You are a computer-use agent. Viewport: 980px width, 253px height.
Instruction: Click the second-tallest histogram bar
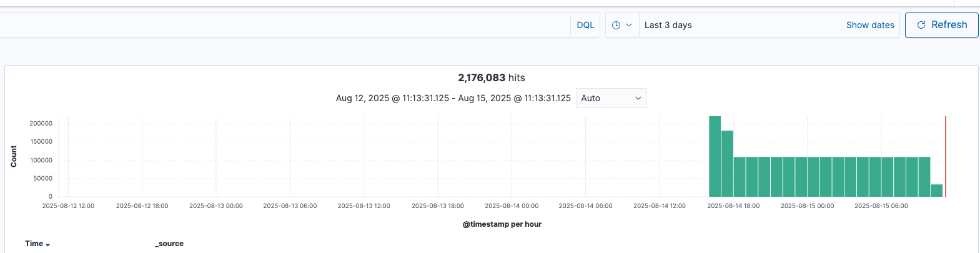[x=727, y=164]
